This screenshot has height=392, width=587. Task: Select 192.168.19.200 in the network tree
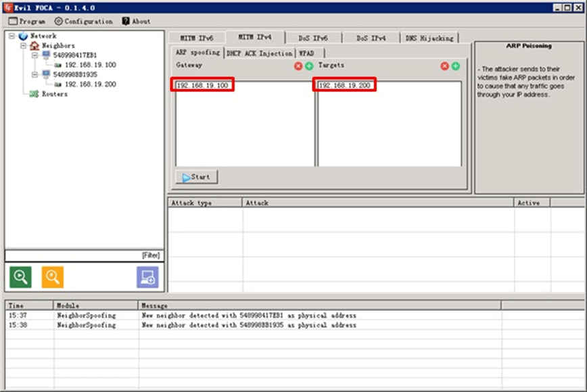point(90,84)
